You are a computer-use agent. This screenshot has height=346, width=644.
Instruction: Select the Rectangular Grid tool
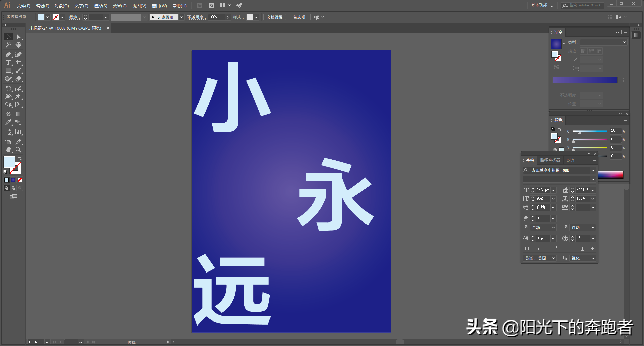click(x=19, y=62)
